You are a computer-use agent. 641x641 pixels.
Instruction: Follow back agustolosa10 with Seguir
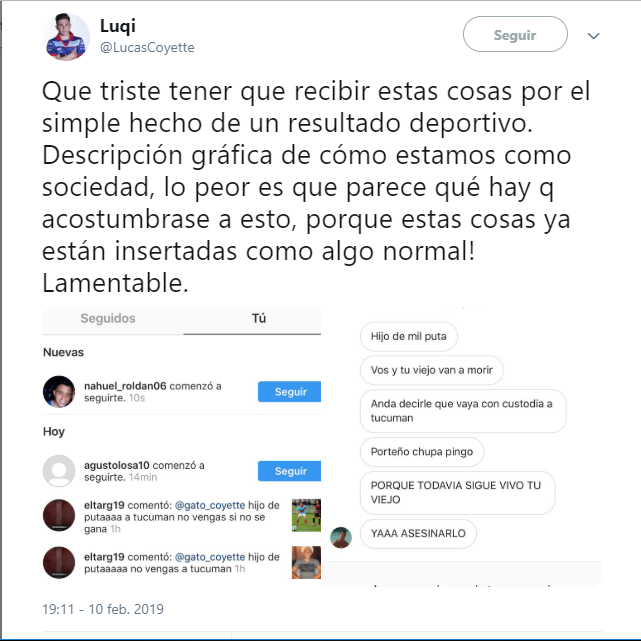pos(289,471)
